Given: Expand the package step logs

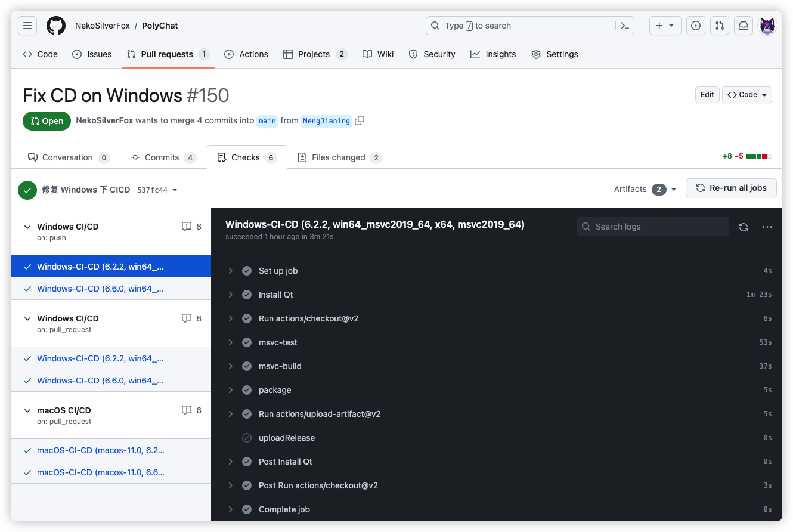Looking at the screenshot, I should click(x=231, y=390).
